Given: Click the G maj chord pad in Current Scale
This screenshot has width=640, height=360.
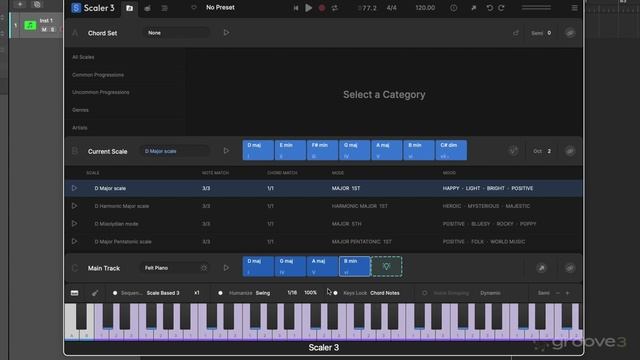Looking at the screenshot, I should 355,150.
